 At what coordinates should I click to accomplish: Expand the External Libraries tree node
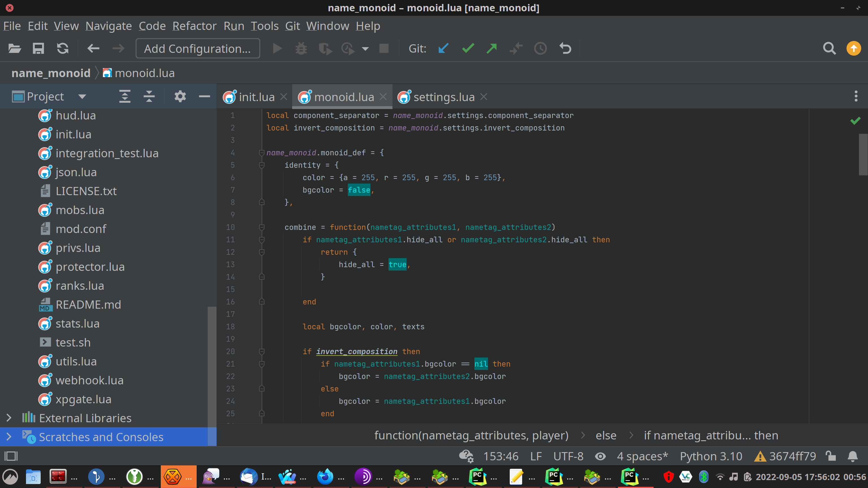(9, 418)
